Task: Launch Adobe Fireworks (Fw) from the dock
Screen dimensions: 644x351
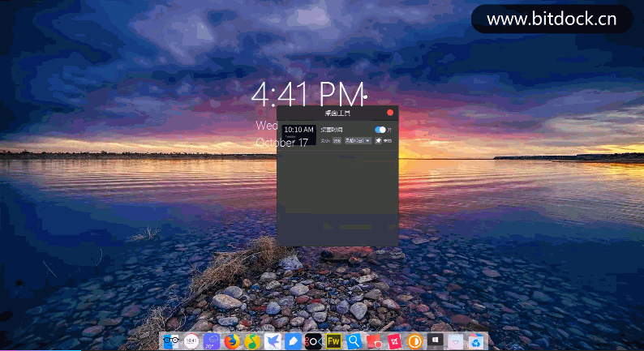Action: [x=333, y=341]
